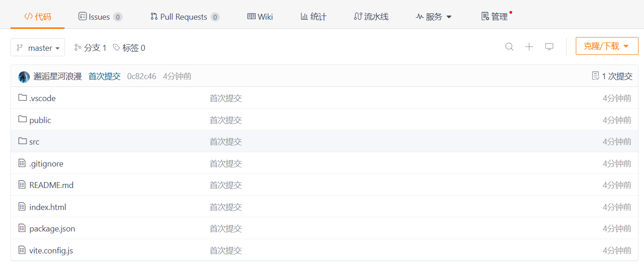This screenshot has width=644, height=274.
Task: Click 首次提交 message in .vscode row
Action: 226,98
